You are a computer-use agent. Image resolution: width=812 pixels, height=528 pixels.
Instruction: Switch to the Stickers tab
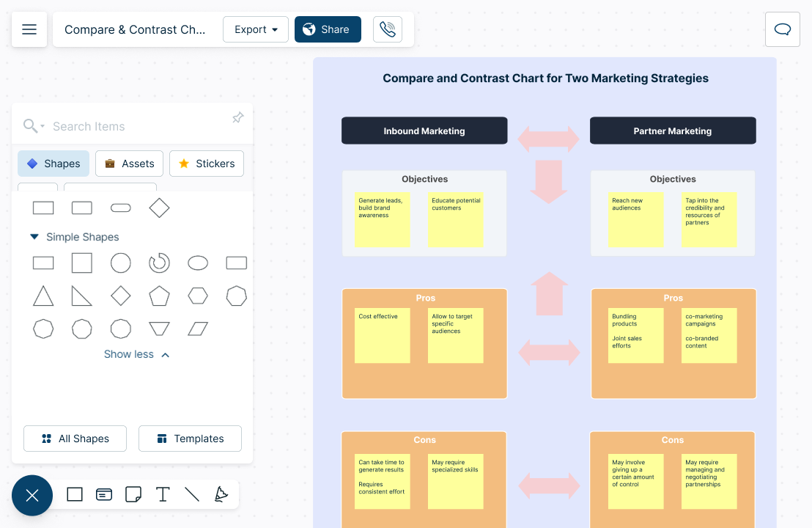[x=207, y=164]
